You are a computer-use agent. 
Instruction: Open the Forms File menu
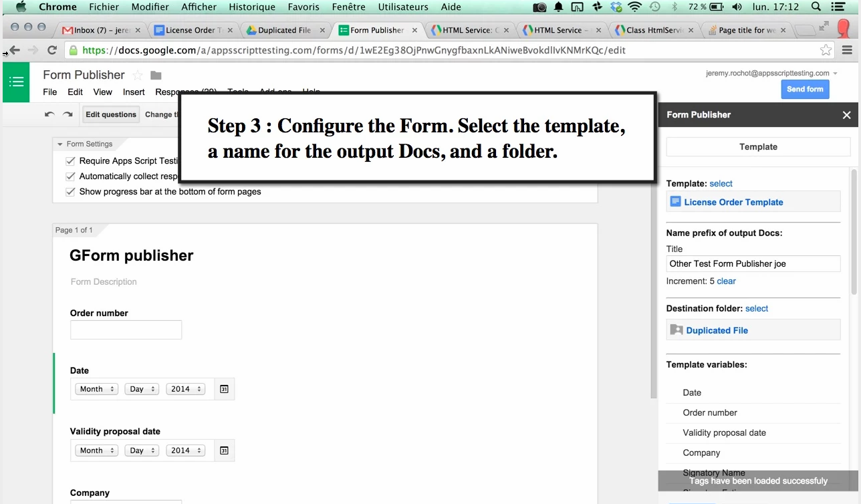50,92
